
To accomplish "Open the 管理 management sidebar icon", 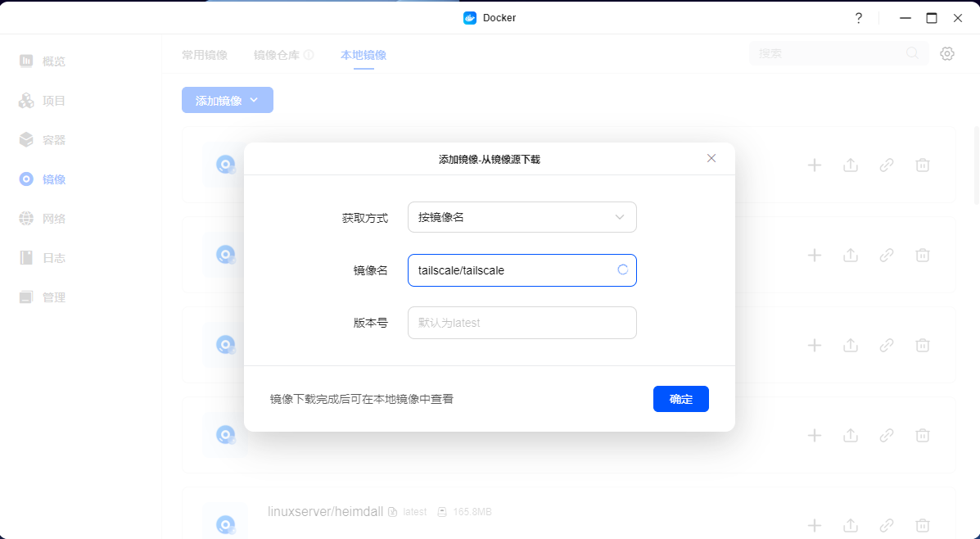I will tap(26, 297).
